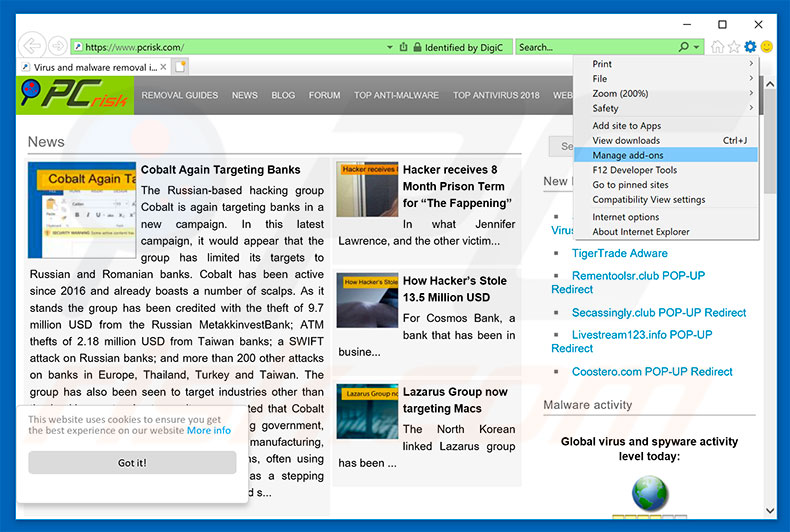Open F12 Developer Tools
790x532 pixels.
[666, 170]
